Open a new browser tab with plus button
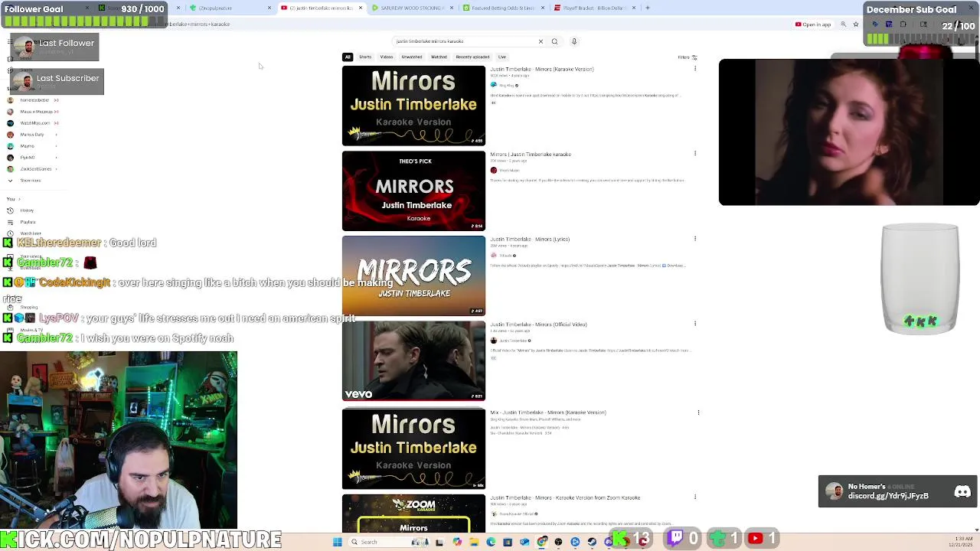The height and width of the screenshot is (551, 980). tap(648, 8)
